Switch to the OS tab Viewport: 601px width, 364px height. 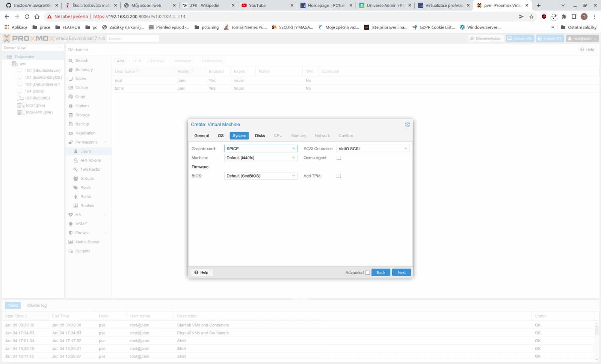[x=220, y=135]
